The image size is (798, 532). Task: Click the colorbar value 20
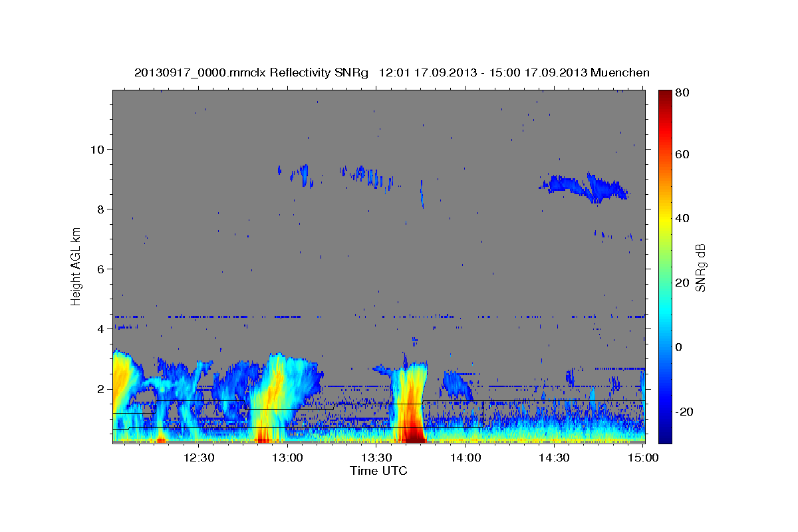click(x=681, y=283)
